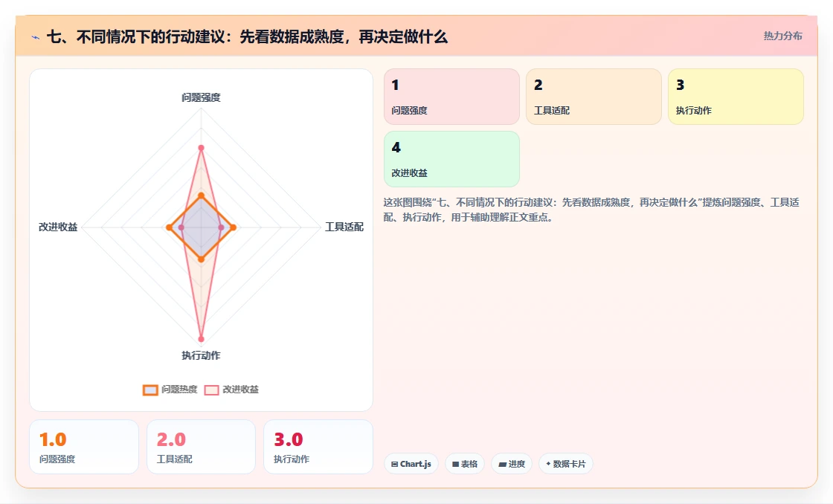The width and height of the screenshot is (833, 504).
Task: Click the description paragraph starting 这张图围绕
Action: click(x=591, y=210)
